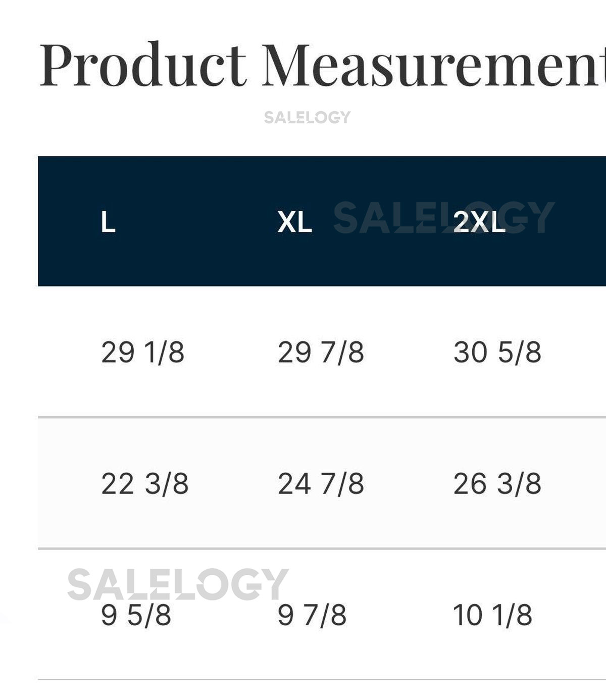The height and width of the screenshot is (700, 606).
Task: Select the L size column header
Action: pyautogui.click(x=108, y=222)
